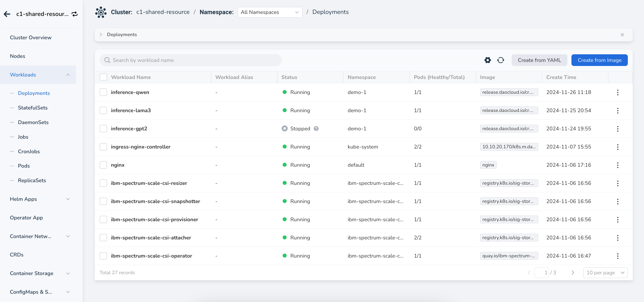Collapse the Workloads sidebar section

click(x=68, y=75)
